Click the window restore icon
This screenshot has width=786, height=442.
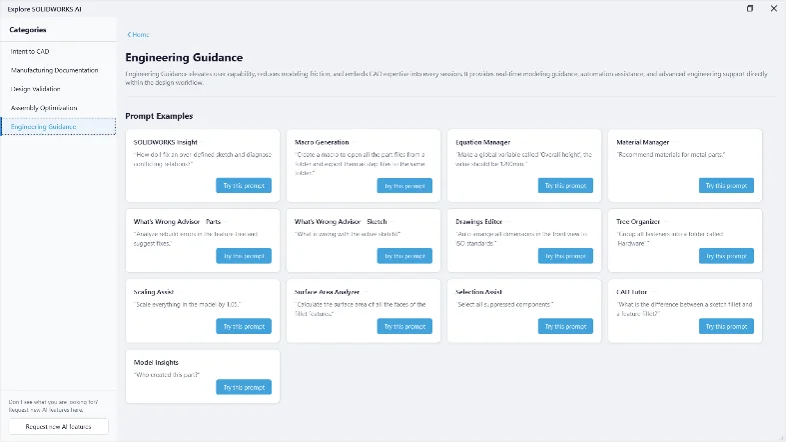pos(750,9)
